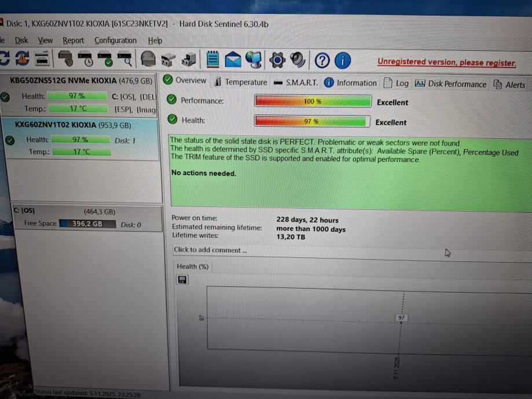Click the Unregistered version register link
This screenshot has height=399, width=532.
447,62
